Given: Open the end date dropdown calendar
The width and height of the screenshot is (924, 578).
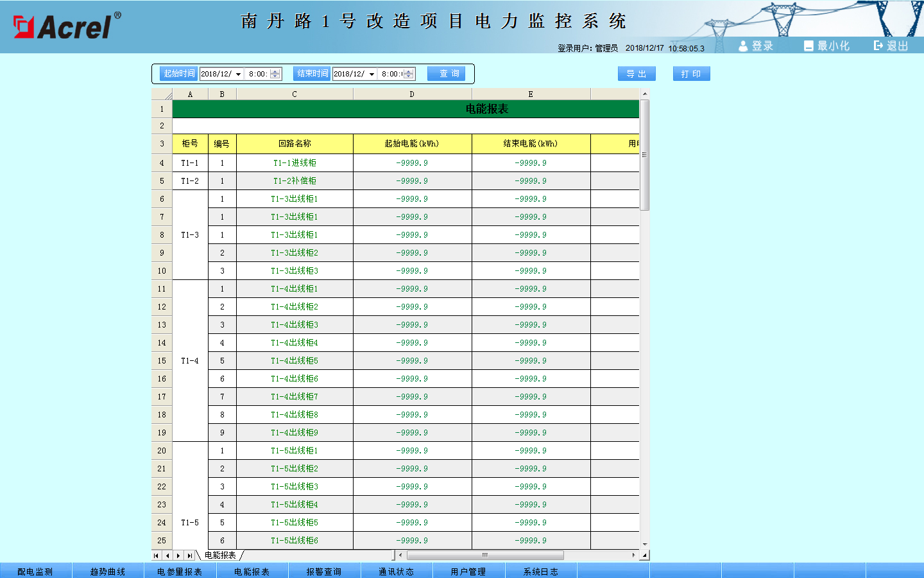Looking at the screenshot, I should tap(372, 74).
